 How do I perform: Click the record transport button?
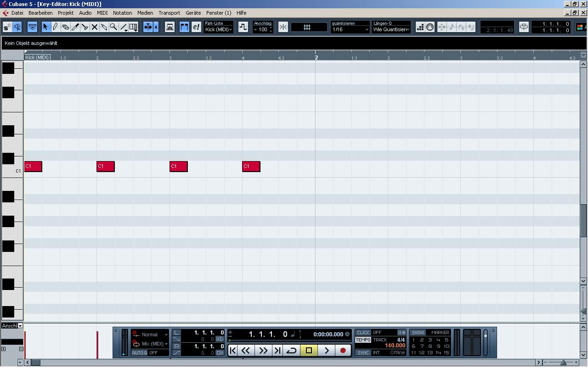click(343, 351)
